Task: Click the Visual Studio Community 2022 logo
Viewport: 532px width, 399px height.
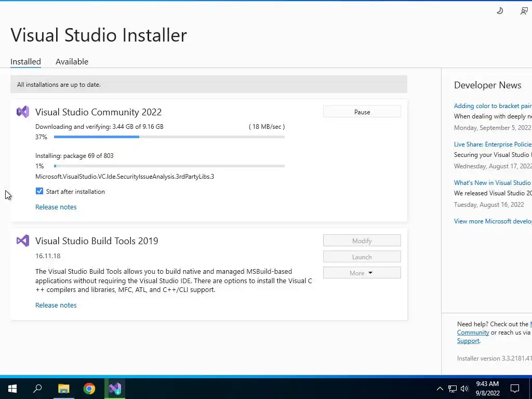Action: tap(23, 112)
